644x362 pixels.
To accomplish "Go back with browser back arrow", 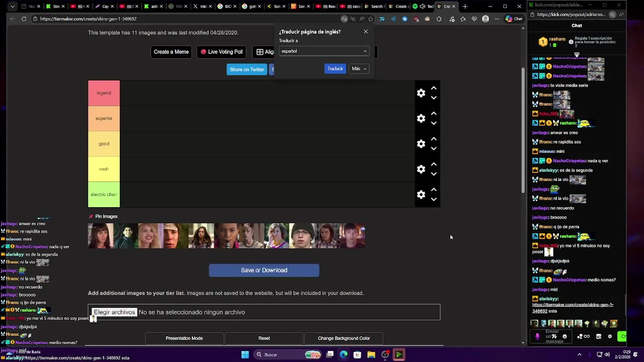I will click(x=12, y=19).
